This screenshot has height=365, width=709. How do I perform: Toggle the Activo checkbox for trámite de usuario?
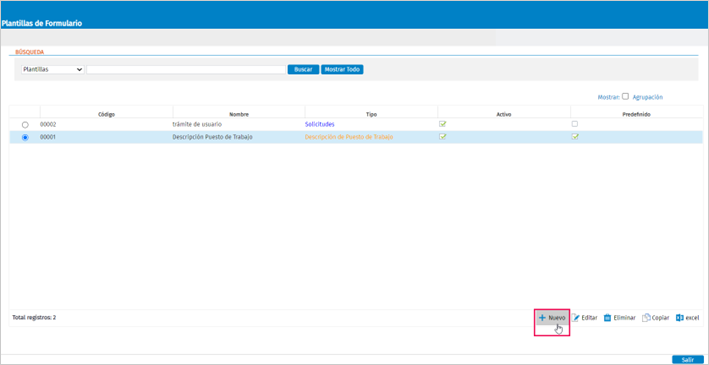(443, 124)
